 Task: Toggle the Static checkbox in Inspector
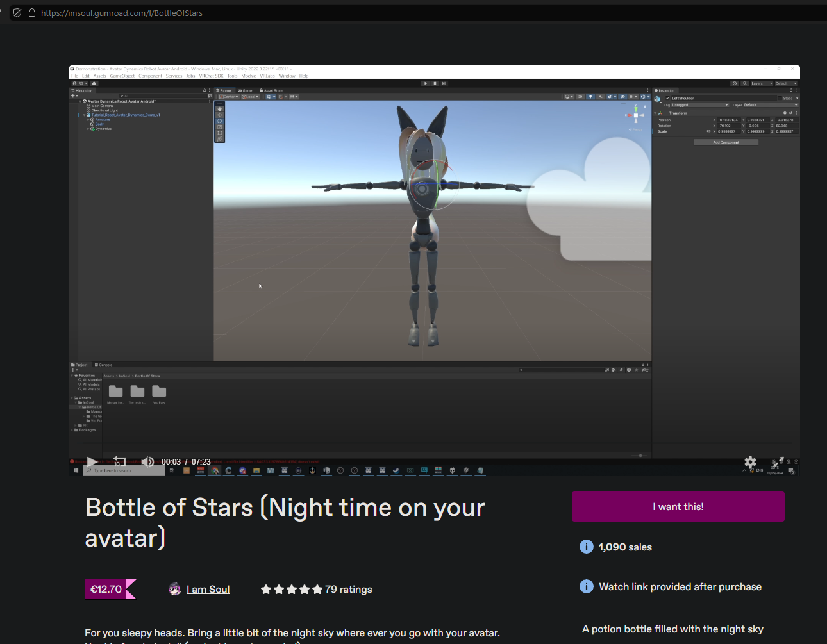tap(780, 98)
